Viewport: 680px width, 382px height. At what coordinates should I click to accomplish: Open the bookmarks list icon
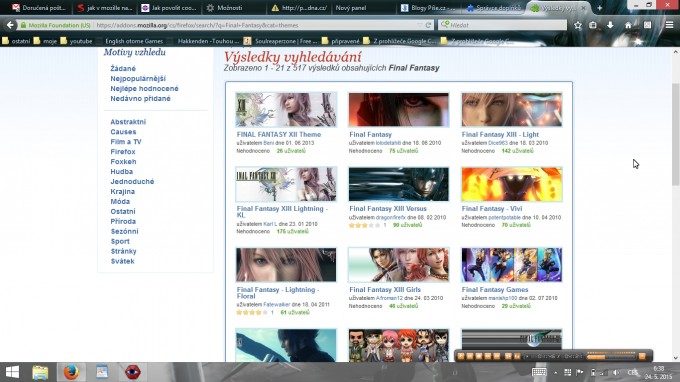593,25
